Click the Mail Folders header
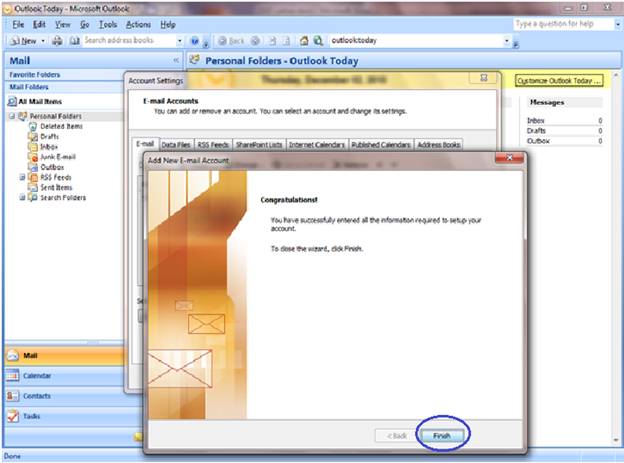624x463 pixels. (x=66, y=87)
